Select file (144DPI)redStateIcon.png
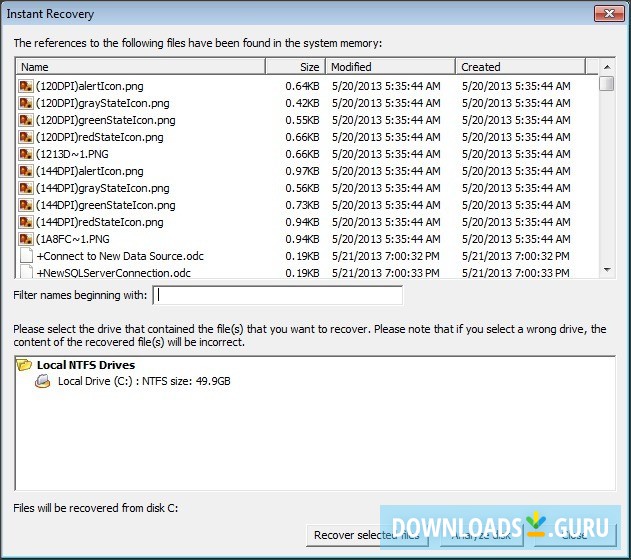631x560 pixels. click(100, 222)
